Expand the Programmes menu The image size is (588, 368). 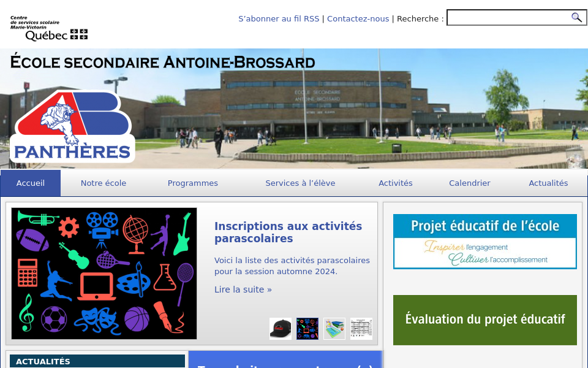pos(192,183)
